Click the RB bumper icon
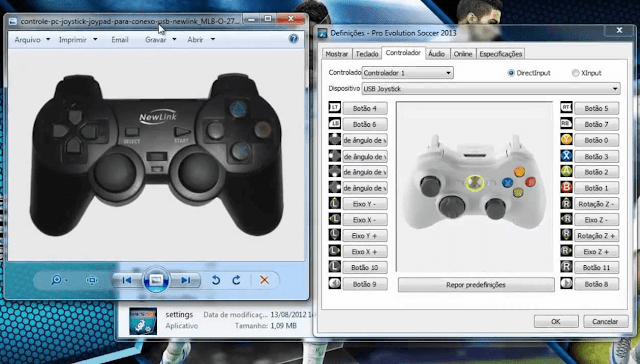Screen dimensions: 640x364 pyautogui.click(x=566, y=124)
